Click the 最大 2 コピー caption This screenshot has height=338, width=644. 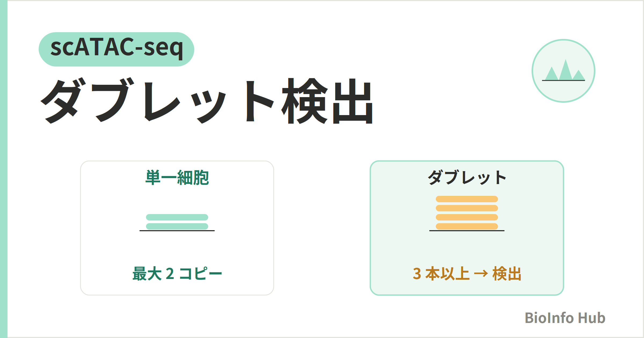coord(177,274)
